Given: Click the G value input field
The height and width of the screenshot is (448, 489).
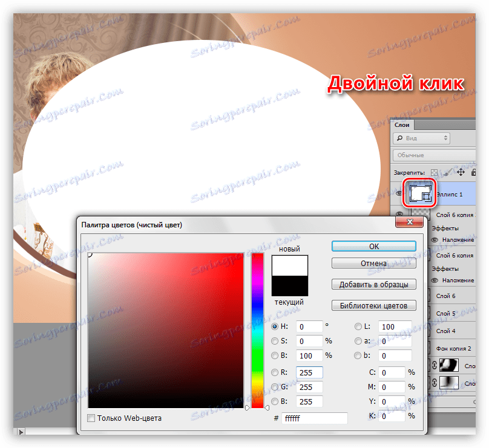Looking at the screenshot, I should (309, 387).
